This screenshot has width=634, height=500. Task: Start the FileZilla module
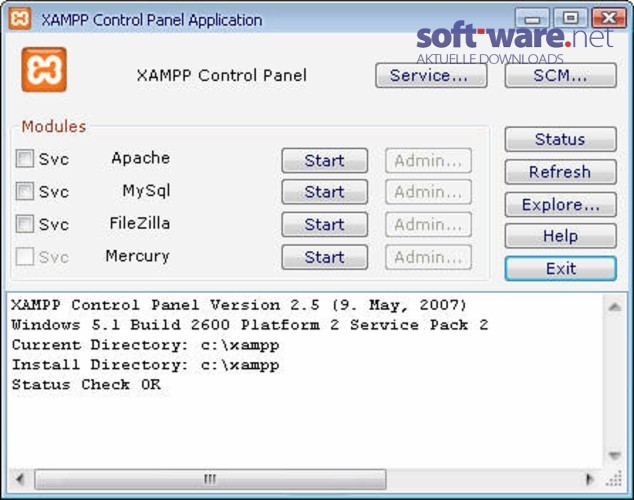click(x=325, y=224)
